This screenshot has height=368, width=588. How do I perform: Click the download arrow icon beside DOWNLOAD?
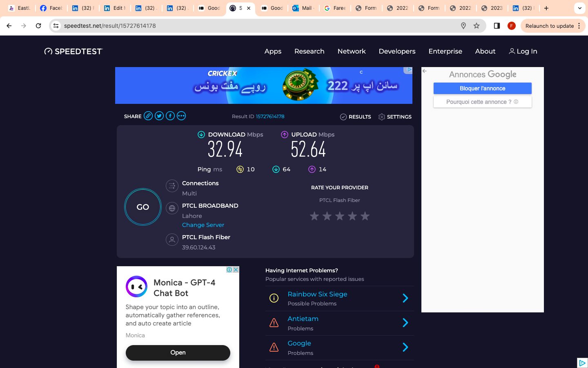pos(201,135)
